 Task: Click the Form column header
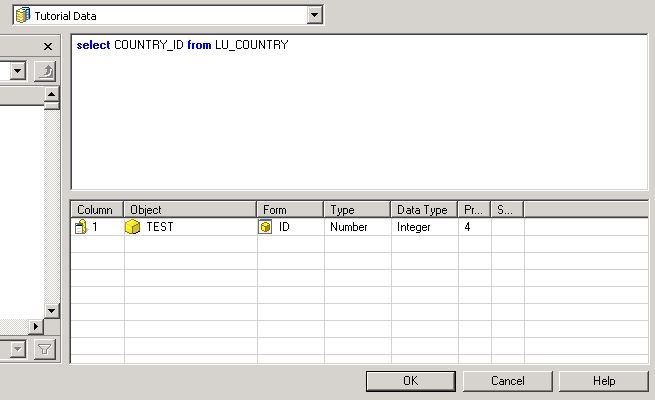(290, 210)
